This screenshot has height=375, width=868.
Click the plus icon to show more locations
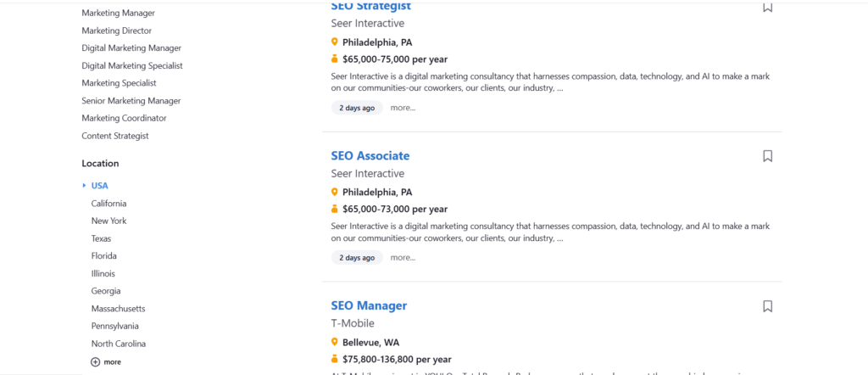pos(95,361)
